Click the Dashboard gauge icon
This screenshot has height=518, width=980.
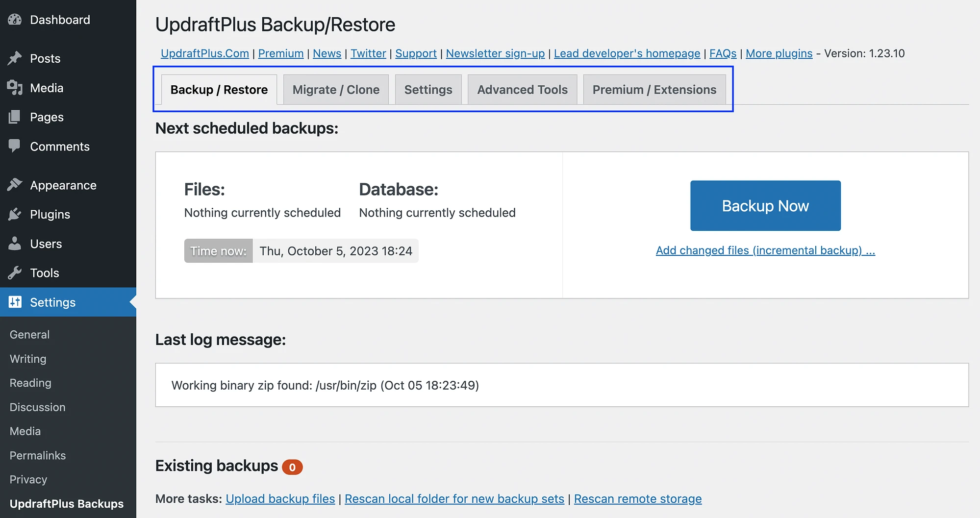[x=15, y=20]
